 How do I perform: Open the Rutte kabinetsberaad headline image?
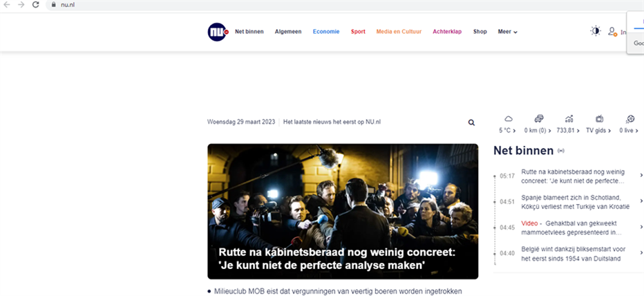tap(343, 212)
